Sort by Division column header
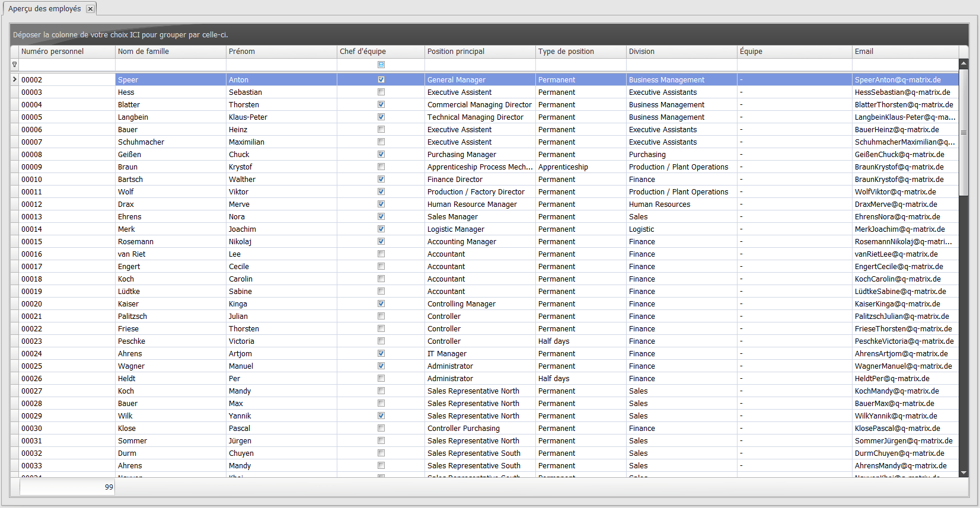980x508 pixels. click(681, 52)
